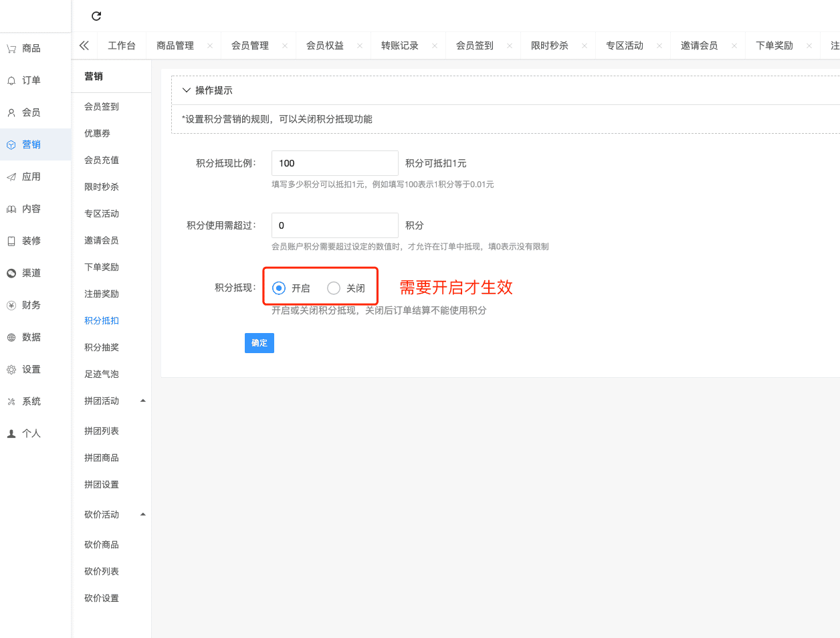Image resolution: width=840 pixels, height=638 pixels.
Task: Open 订单 via bell icon
Action: (x=11, y=80)
